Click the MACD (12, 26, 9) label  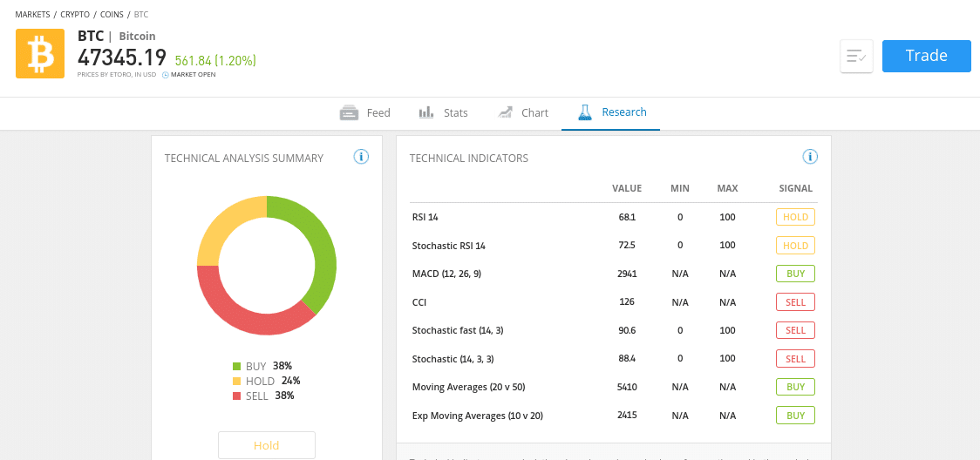pos(447,274)
